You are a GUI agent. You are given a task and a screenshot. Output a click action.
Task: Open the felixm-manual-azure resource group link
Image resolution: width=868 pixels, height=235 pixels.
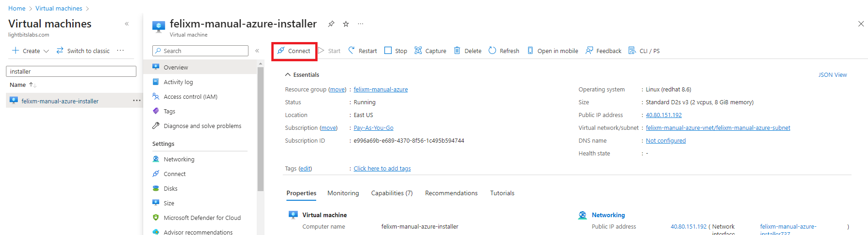(381, 89)
